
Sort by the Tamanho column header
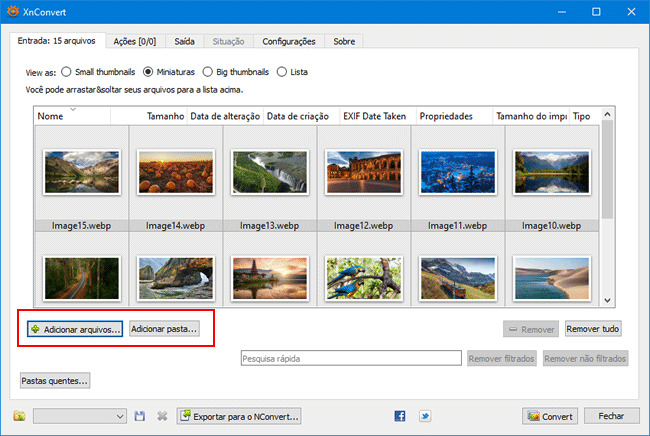pyautogui.click(x=165, y=117)
